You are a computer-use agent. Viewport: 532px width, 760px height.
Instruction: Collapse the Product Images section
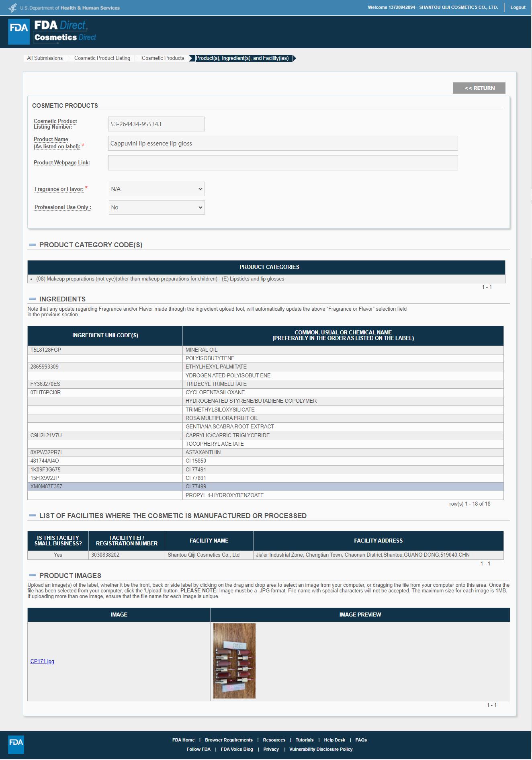tap(33, 576)
